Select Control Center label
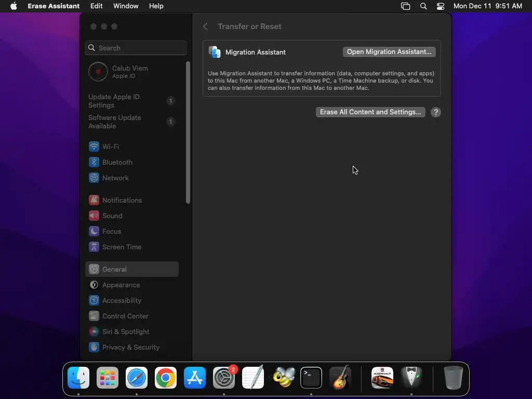This screenshot has width=532, height=399. [x=125, y=316]
